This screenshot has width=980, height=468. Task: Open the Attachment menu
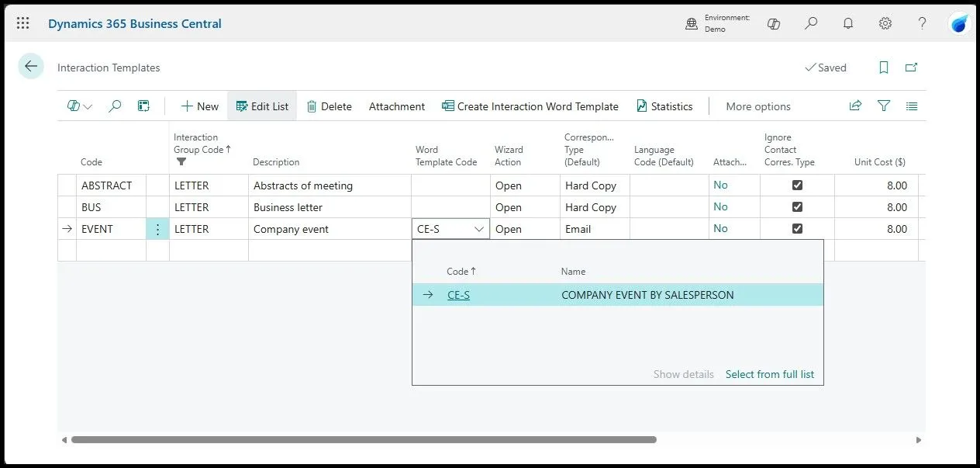(397, 106)
